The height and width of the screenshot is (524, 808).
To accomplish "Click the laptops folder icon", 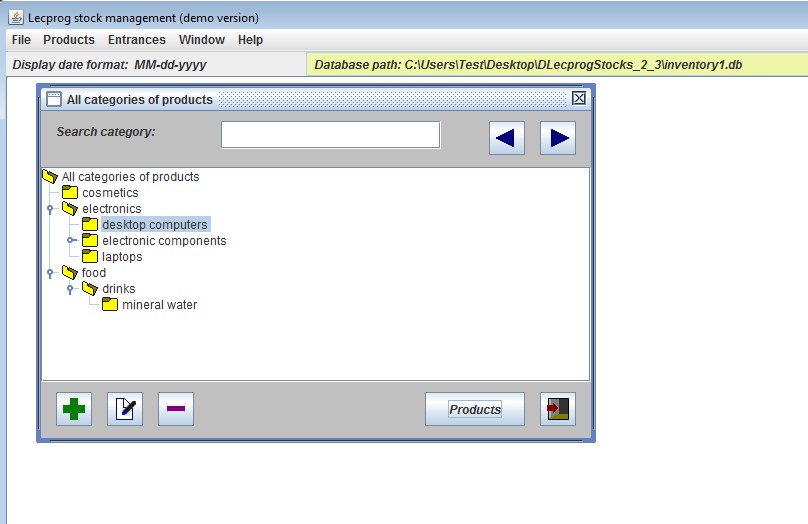I will tap(90, 257).
